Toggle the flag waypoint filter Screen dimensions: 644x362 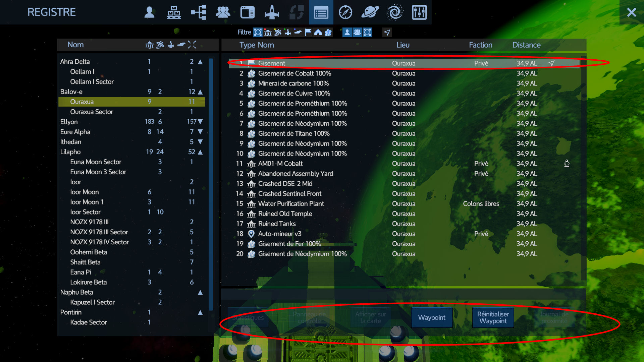coord(308,32)
